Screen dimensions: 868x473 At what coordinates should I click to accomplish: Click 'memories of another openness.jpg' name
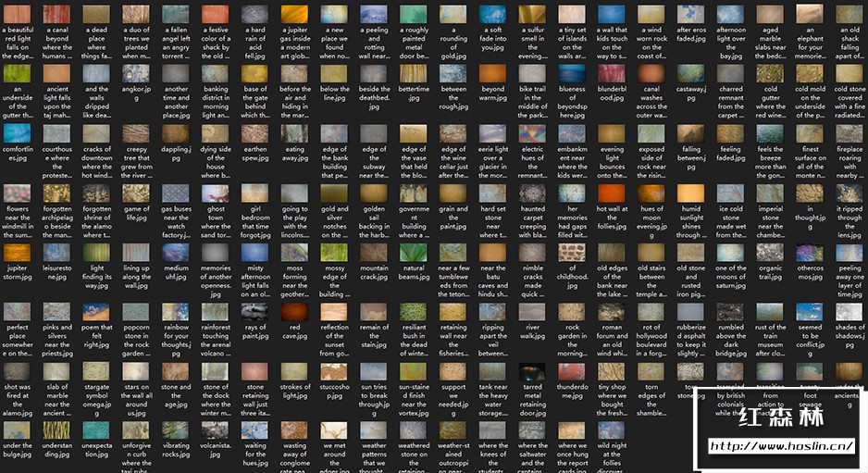(216, 280)
